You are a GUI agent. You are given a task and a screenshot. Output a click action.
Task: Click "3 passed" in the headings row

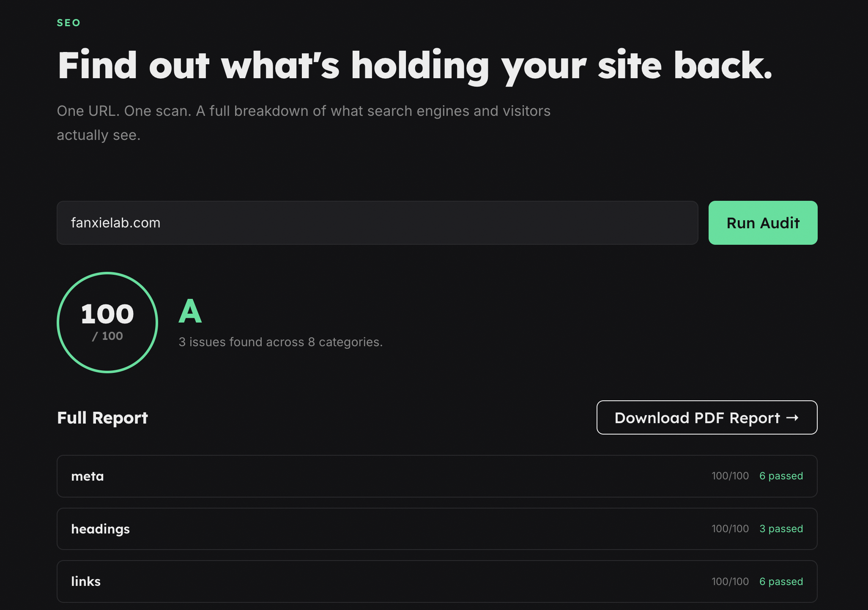[x=781, y=529]
